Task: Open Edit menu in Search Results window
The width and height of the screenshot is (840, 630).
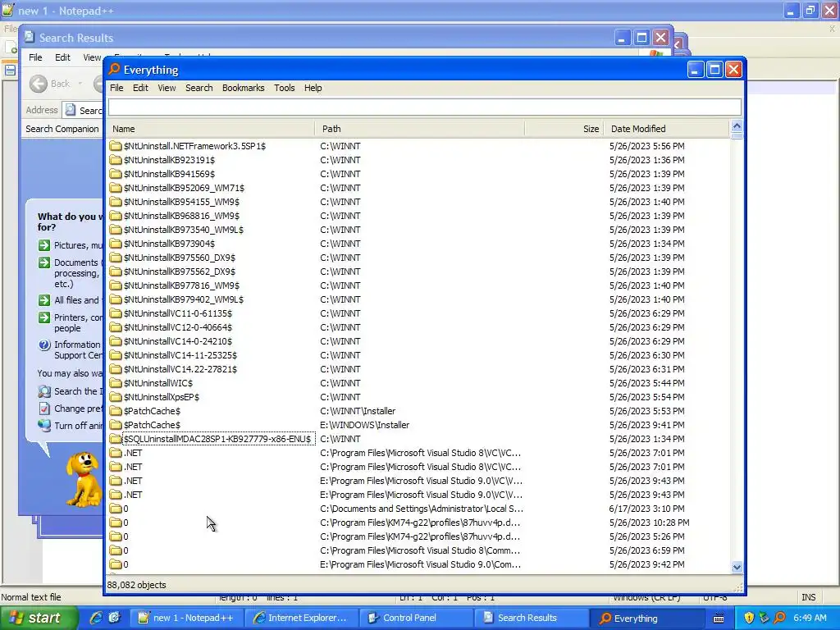Action: [x=62, y=57]
